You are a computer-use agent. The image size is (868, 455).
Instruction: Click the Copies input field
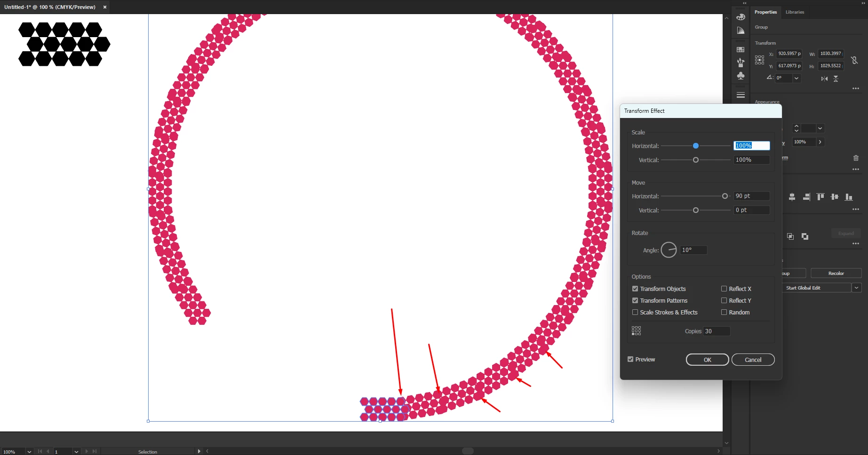click(717, 331)
